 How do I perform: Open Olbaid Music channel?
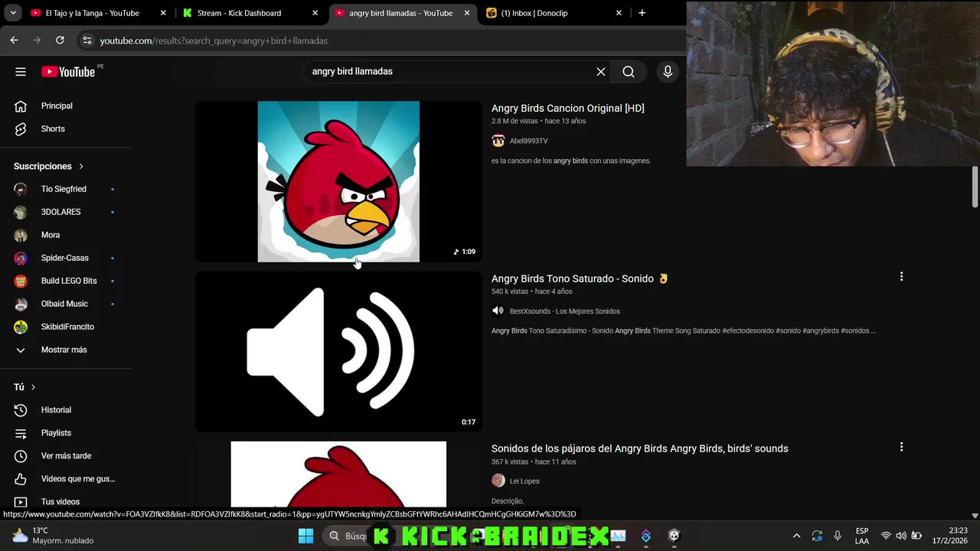point(64,304)
